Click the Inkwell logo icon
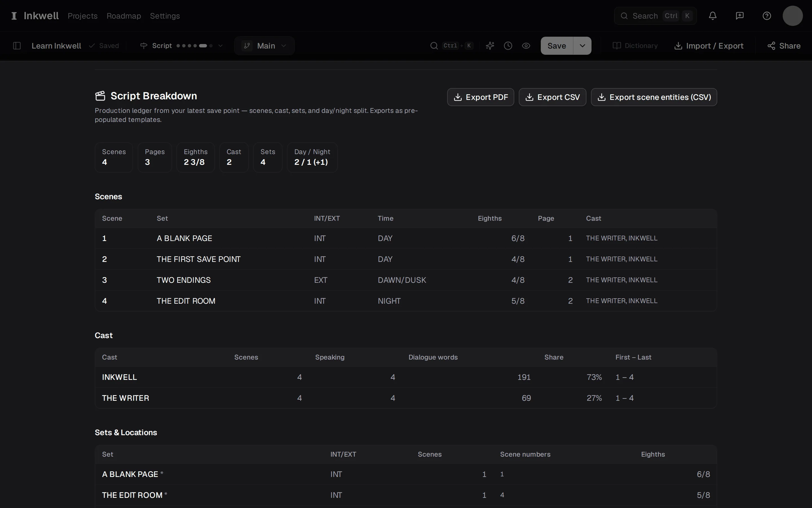Viewport: 812px width, 508px height. [x=14, y=16]
